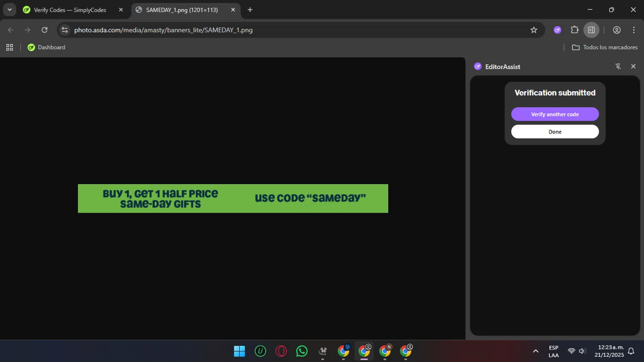644x362 pixels.
Task: Select the SAMEDAY_1.png tab
Action: coord(182,10)
